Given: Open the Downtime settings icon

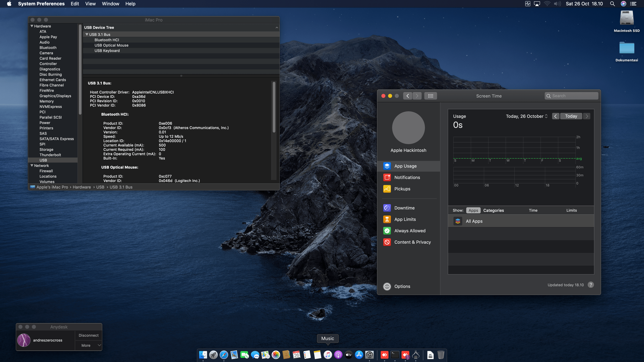Looking at the screenshot, I should point(387,208).
